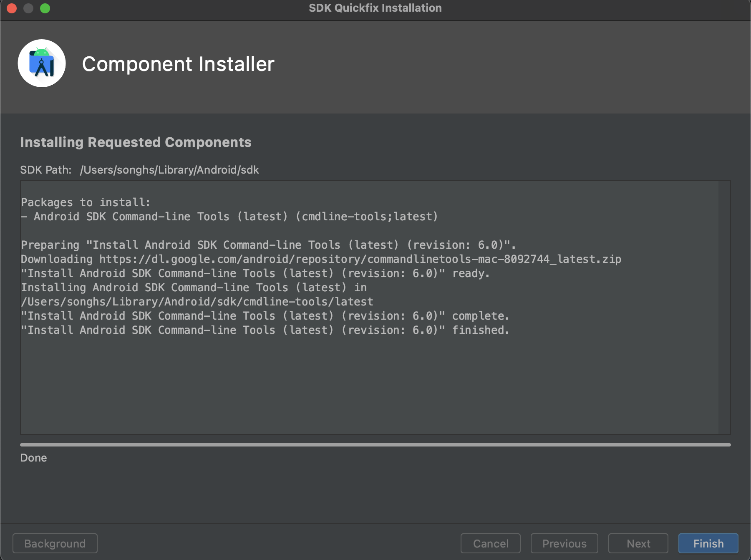Click the Previous button
Screen dimensions: 751x560
564,543
